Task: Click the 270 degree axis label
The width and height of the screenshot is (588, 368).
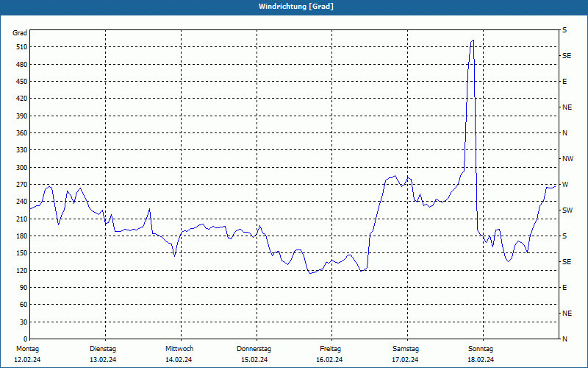Action: point(20,185)
